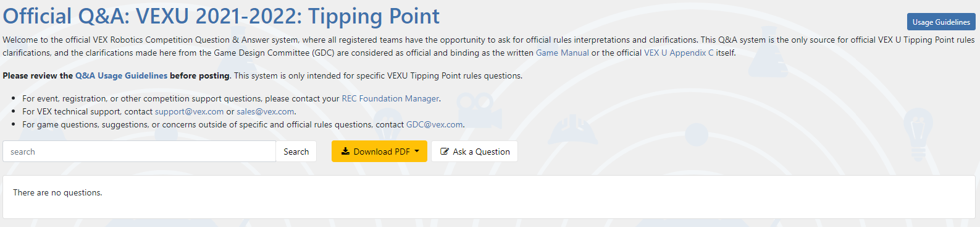Click the Search button
980x227 pixels.
coord(296,152)
